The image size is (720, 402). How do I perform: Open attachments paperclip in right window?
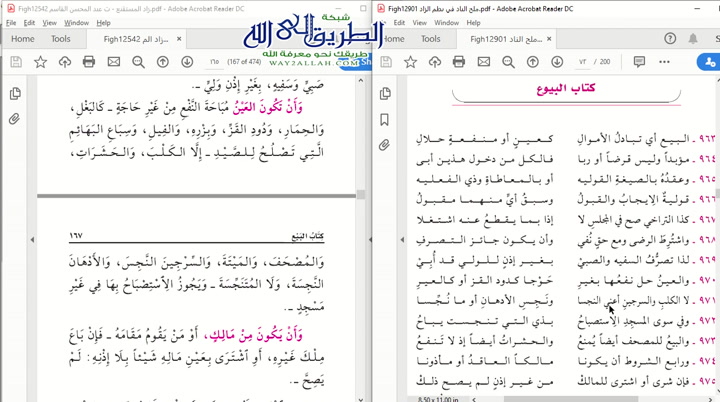point(385,145)
